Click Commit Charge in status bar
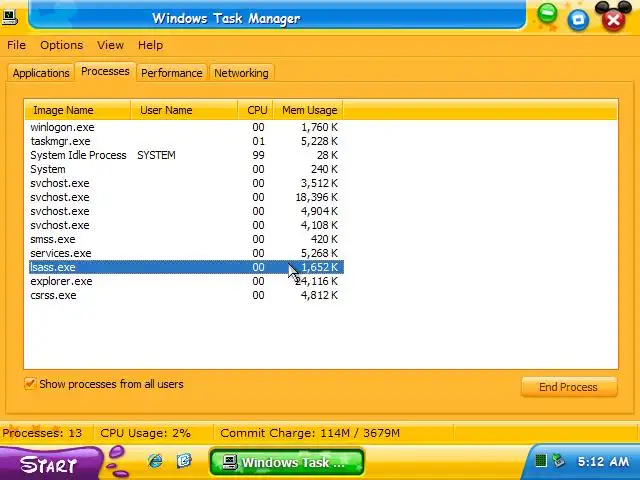Viewport: 640px width, 480px height. coord(310,433)
